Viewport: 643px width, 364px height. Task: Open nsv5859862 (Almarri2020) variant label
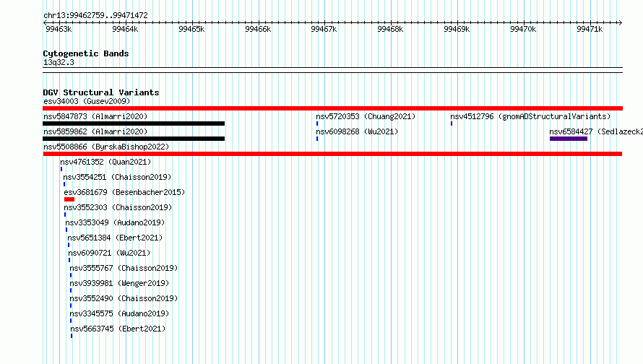pyautogui.click(x=95, y=131)
